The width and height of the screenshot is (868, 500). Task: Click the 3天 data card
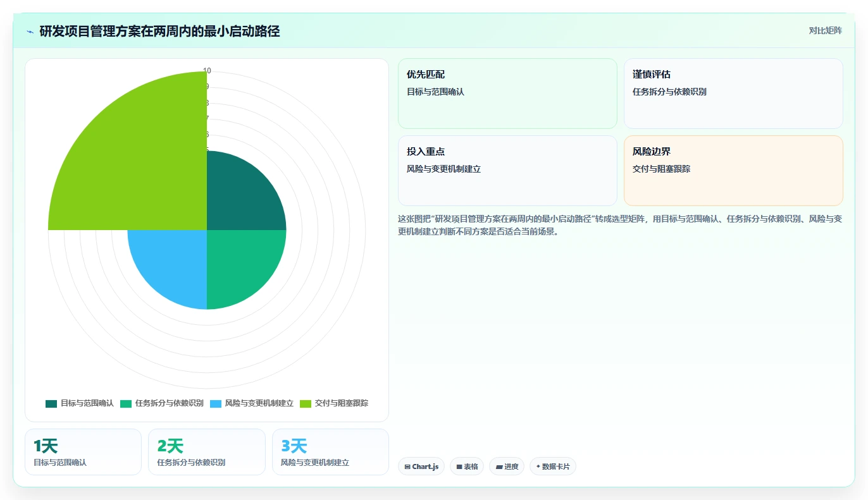(x=330, y=452)
